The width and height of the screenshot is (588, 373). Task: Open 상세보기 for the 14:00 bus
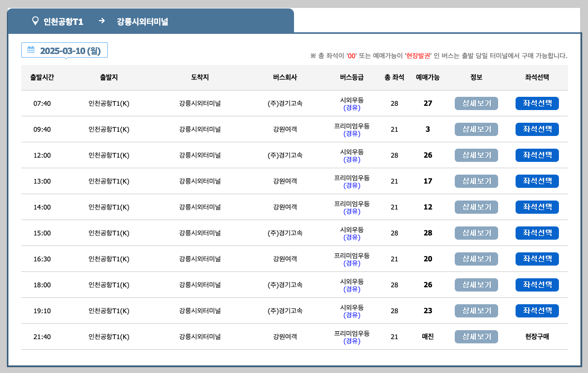pos(476,207)
